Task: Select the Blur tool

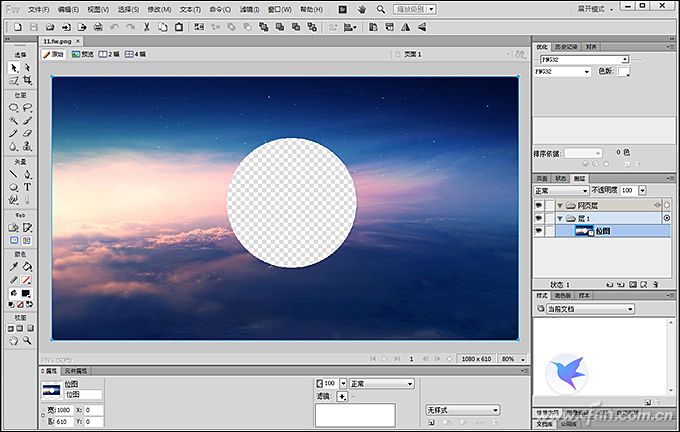Action: tap(14, 147)
